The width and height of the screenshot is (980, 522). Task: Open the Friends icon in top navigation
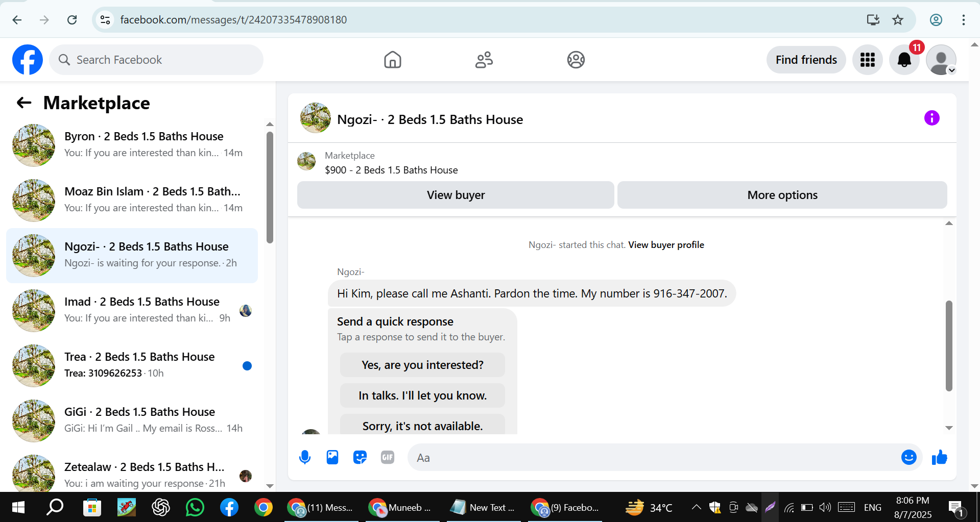484,60
